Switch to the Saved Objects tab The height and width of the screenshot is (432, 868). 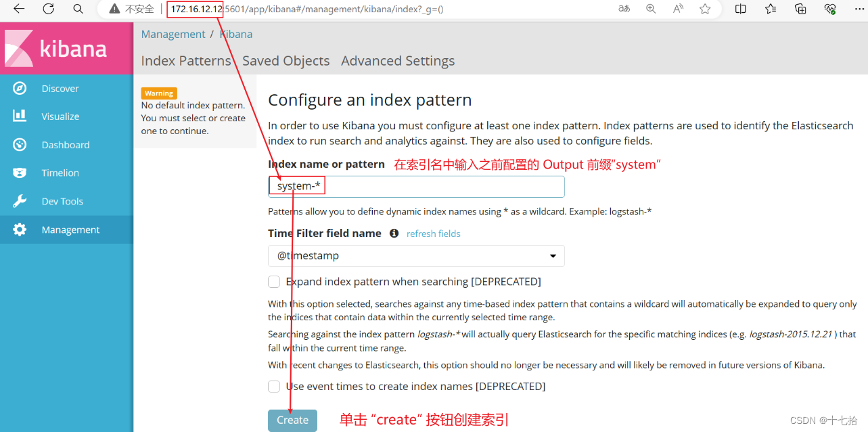tap(286, 61)
